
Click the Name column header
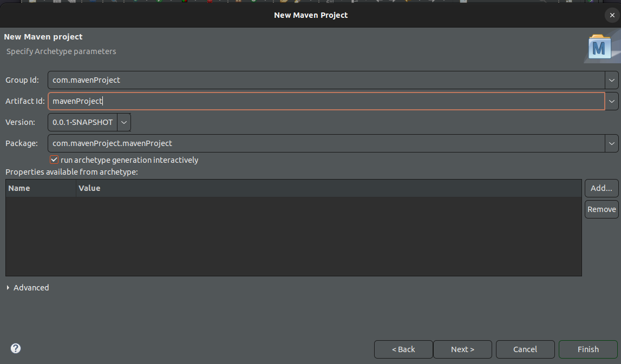pos(41,188)
